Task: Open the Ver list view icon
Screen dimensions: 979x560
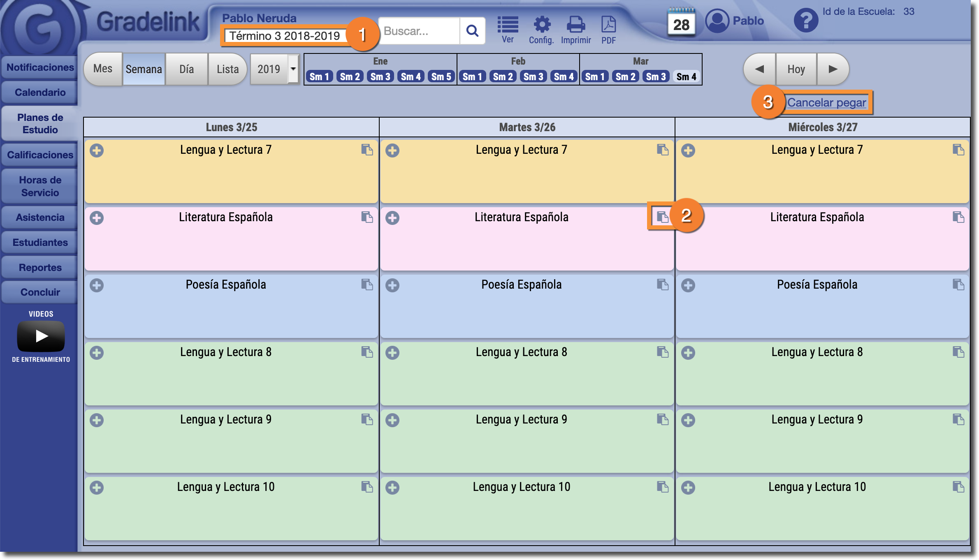Action: 508,25
